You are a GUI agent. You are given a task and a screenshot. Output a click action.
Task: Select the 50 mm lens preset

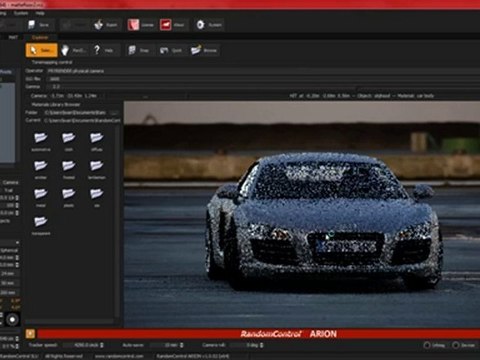[x=8, y=283]
